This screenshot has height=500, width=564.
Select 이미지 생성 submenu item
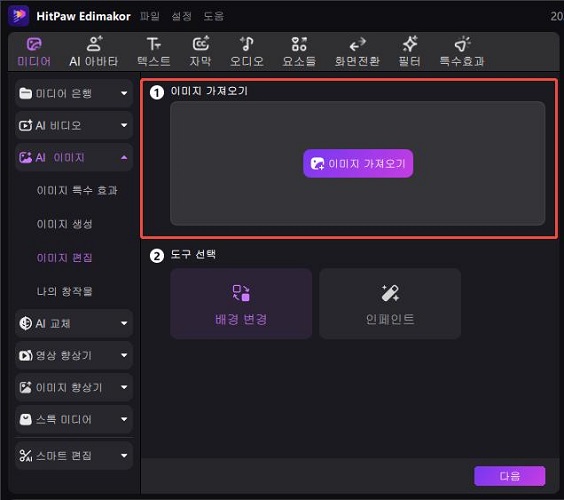point(64,224)
